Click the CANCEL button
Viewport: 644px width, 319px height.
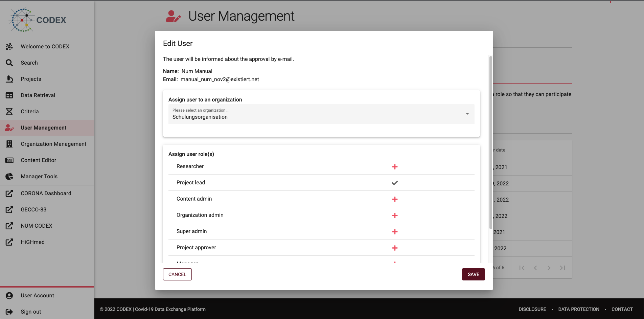point(177,274)
